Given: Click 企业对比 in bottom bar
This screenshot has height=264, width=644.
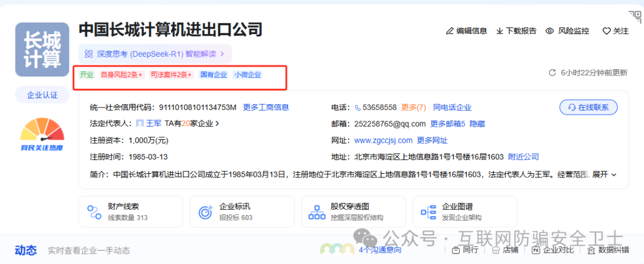Looking at the screenshot, I should click(558, 250).
